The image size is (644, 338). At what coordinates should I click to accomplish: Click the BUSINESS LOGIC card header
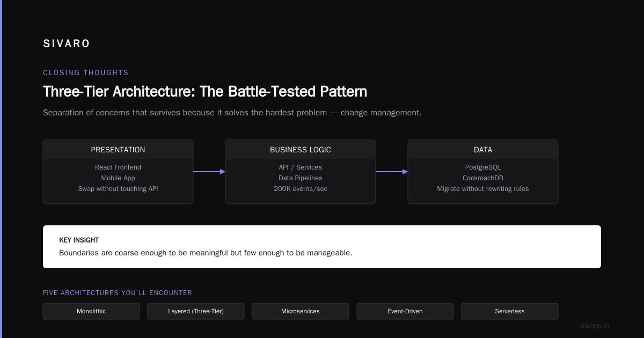301,150
